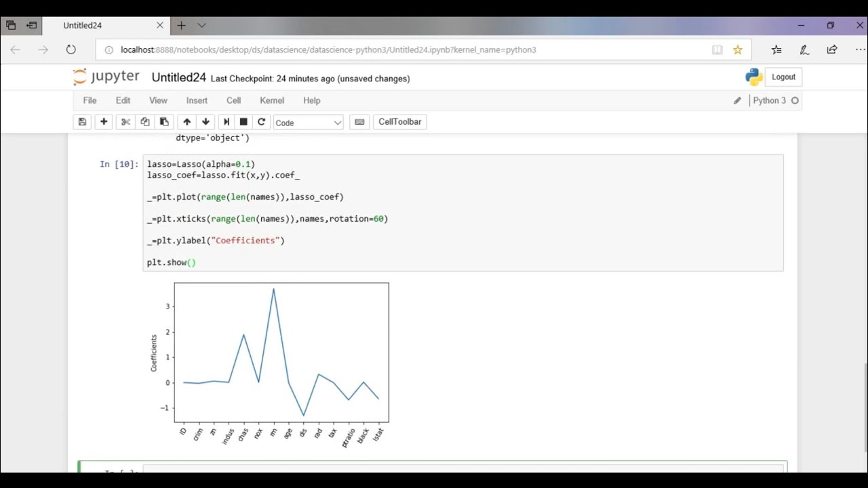This screenshot has height=488, width=868.
Task: Click into the Lasso code cell
Action: tap(463, 213)
